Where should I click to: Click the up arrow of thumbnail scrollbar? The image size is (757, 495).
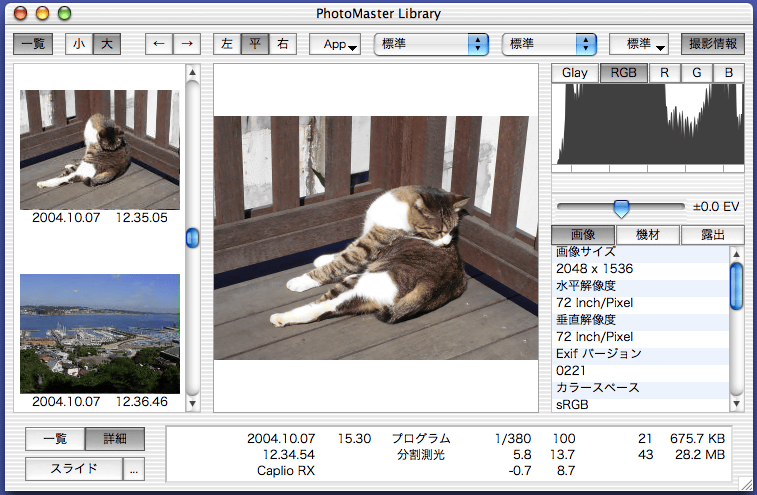click(192, 72)
